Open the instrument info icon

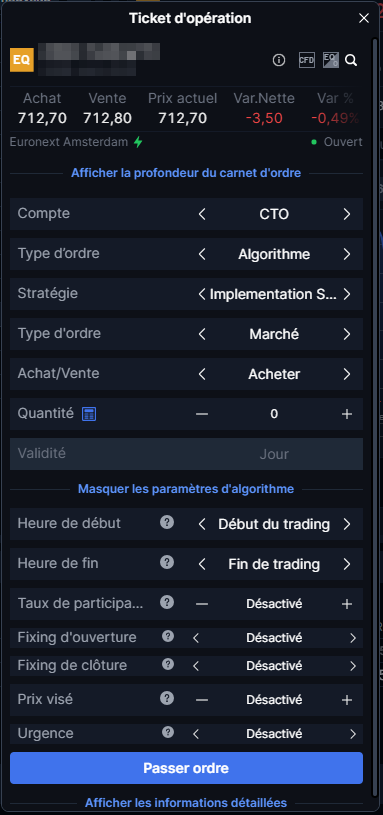279,60
